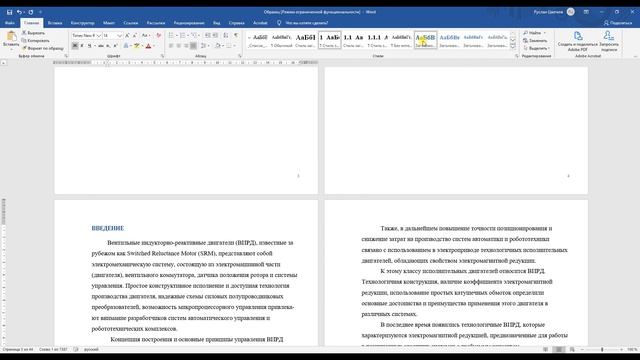Click Заменить (Replace) button
Viewport: 640px width, 360px height.
click(x=535, y=40)
